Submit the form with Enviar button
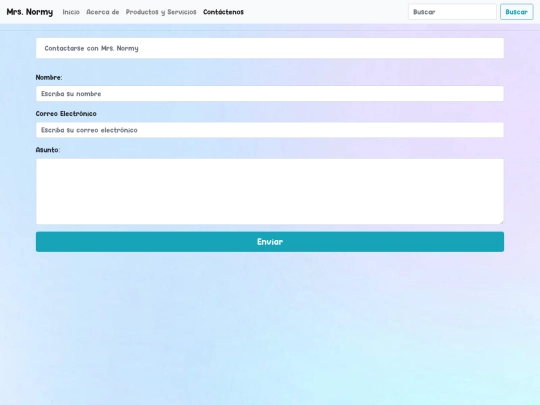The image size is (540, 405). [x=270, y=242]
